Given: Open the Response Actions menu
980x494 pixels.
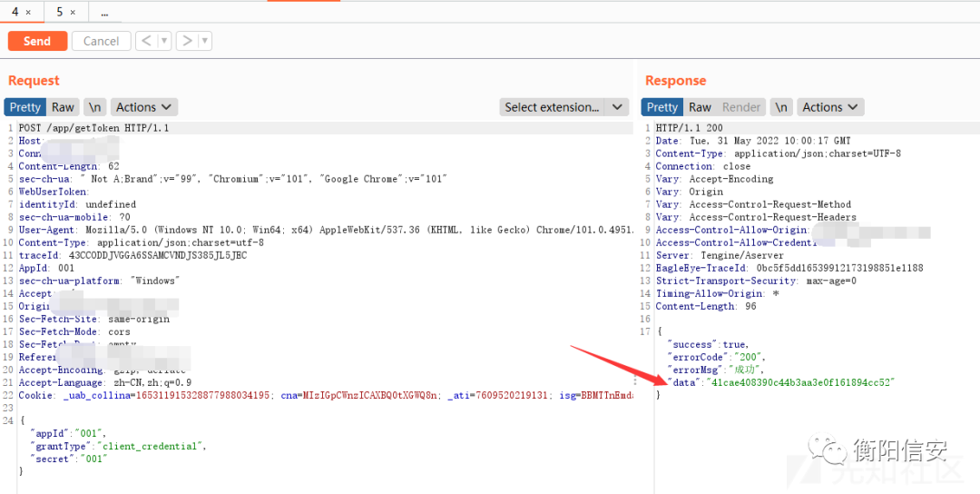Looking at the screenshot, I should point(829,107).
